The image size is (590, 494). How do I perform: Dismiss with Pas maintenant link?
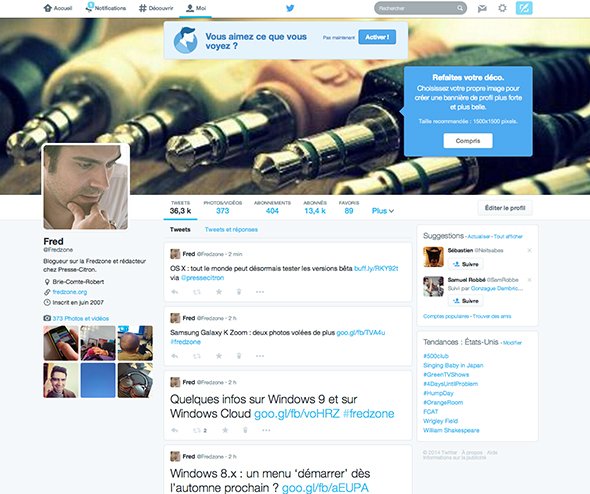(x=339, y=37)
